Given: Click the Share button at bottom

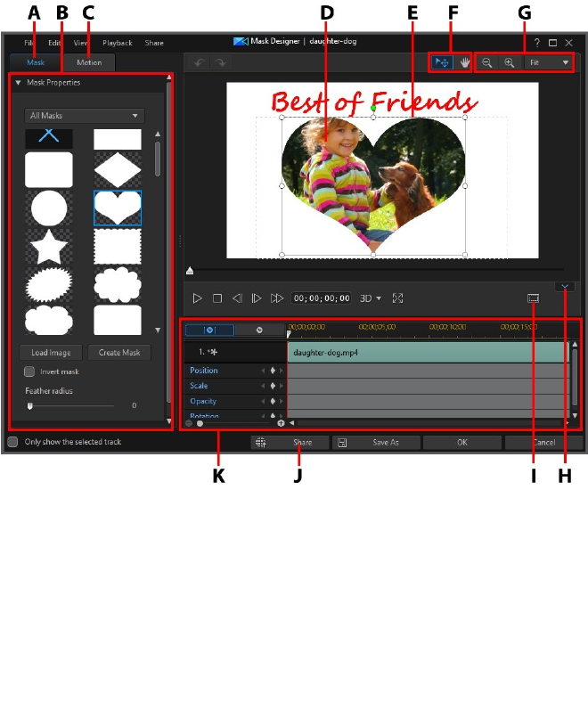Looking at the screenshot, I should pos(290,443).
